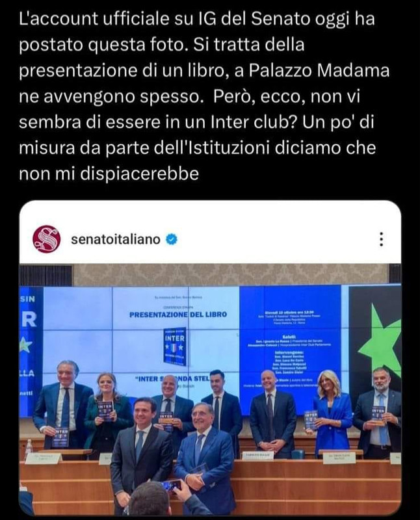Screen dimensions: 420x520
Task: Open the three-dot more options menu
Action: coord(382,239)
